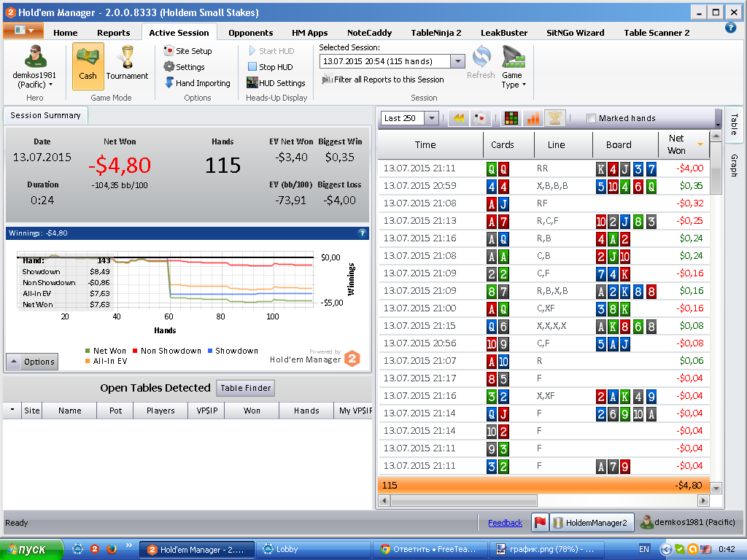Click the hand replayer cards icon
Viewport: 747px width, 560px height.
tap(480, 118)
